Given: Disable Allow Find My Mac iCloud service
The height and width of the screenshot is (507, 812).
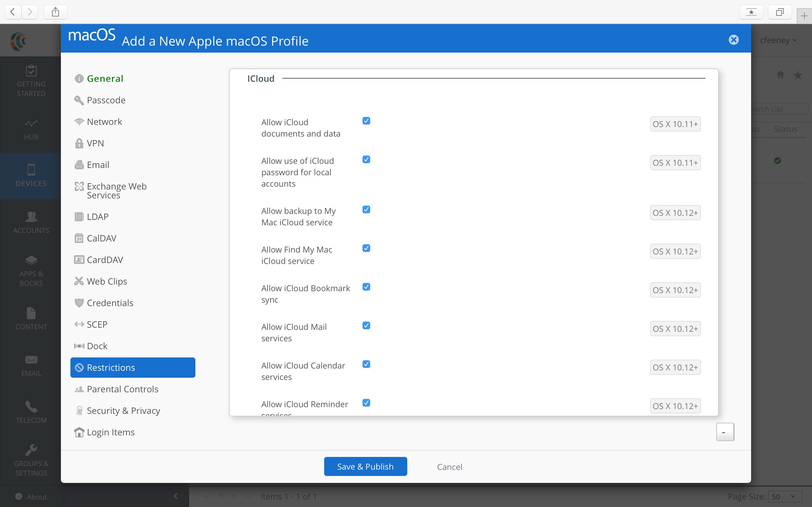Looking at the screenshot, I should [x=366, y=248].
